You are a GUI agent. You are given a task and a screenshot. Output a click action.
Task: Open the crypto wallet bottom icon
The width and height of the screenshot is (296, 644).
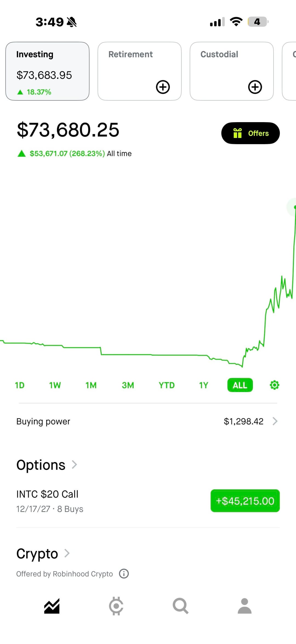[x=116, y=606]
